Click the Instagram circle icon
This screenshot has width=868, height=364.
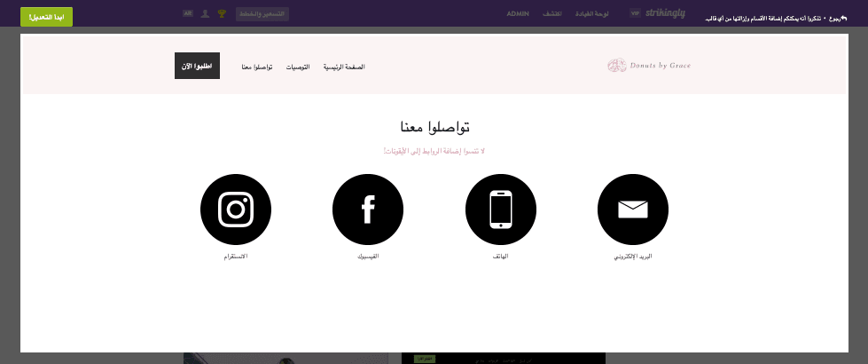(x=236, y=210)
